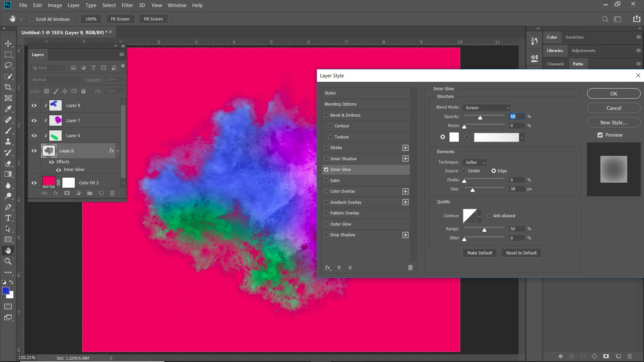Open the Technique Softer dropdown

(x=475, y=163)
